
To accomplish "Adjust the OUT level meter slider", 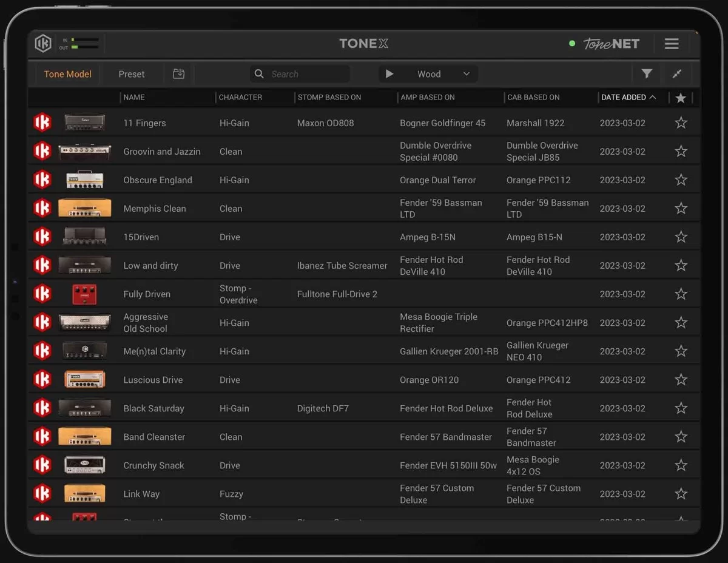I will (85, 47).
